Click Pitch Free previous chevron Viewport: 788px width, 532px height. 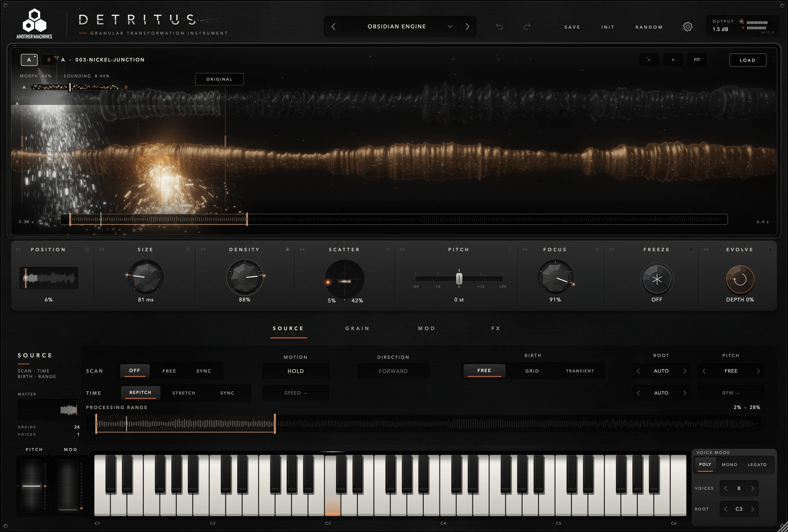[x=704, y=371]
